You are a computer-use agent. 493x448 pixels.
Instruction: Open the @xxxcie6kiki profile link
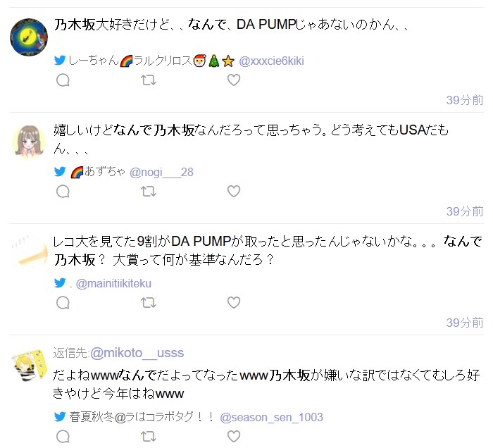[x=271, y=61]
